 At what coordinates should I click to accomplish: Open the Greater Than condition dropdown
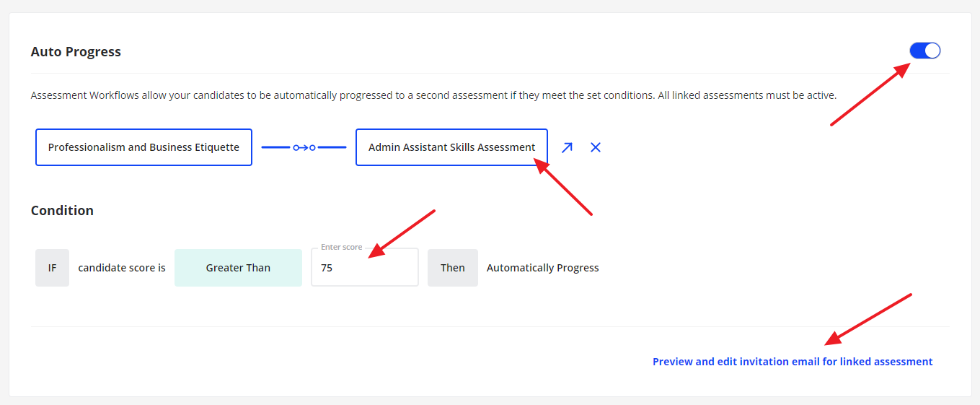tap(238, 268)
